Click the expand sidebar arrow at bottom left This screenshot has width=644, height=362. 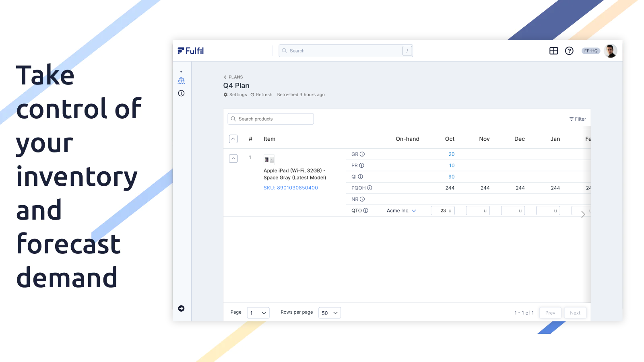click(182, 309)
